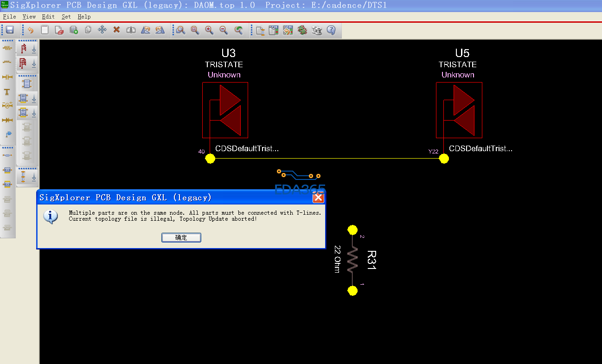Click the Zoom by Window magnifier icon
This screenshot has width=602, height=364.
(x=180, y=30)
